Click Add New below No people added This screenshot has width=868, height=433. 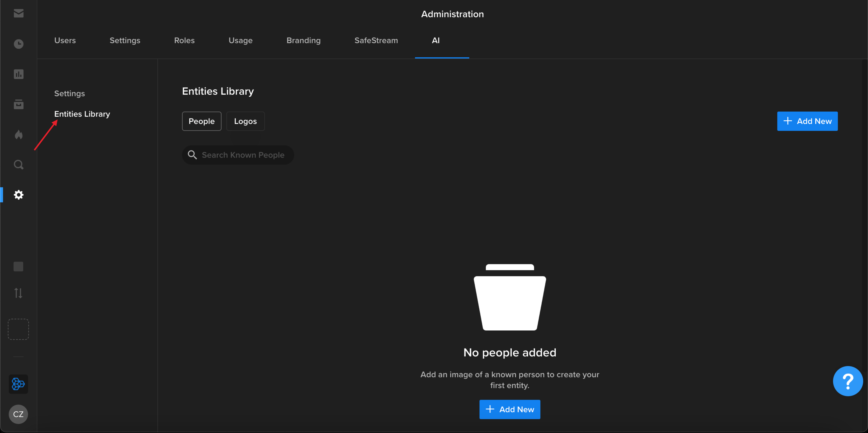click(x=510, y=409)
